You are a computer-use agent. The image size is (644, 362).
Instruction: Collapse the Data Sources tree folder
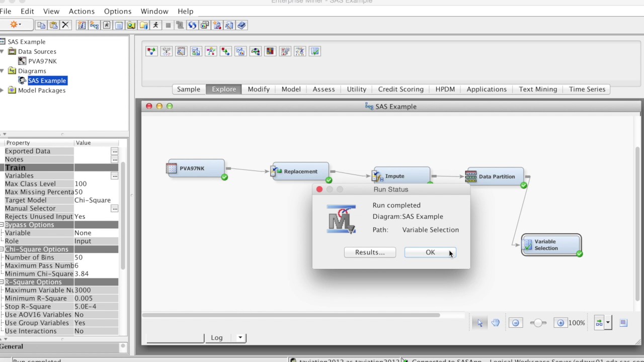2,51
